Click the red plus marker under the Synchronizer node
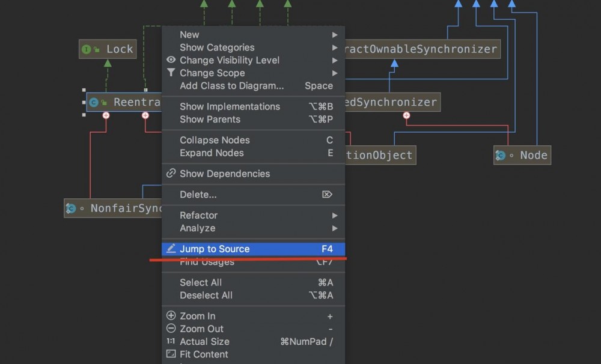Image resolution: width=601 pixels, height=364 pixels. click(406, 115)
